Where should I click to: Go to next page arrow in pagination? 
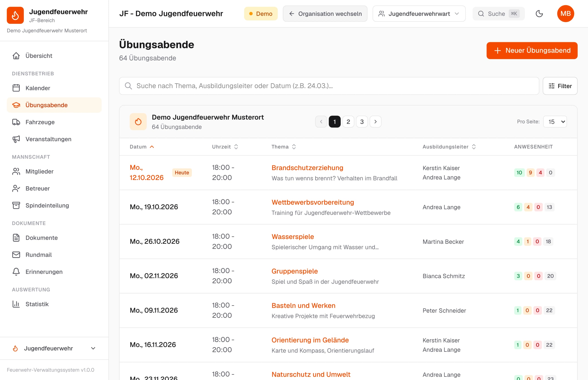click(375, 122)
